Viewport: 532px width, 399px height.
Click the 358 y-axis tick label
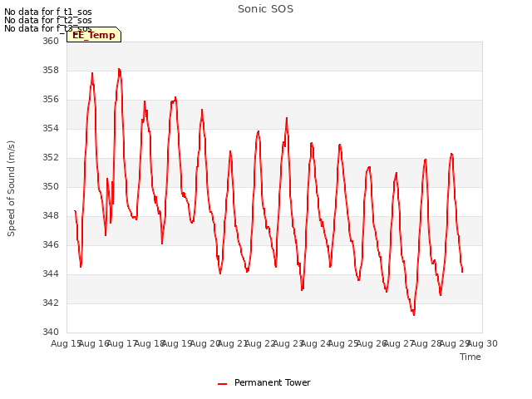(x=51, y=70)
